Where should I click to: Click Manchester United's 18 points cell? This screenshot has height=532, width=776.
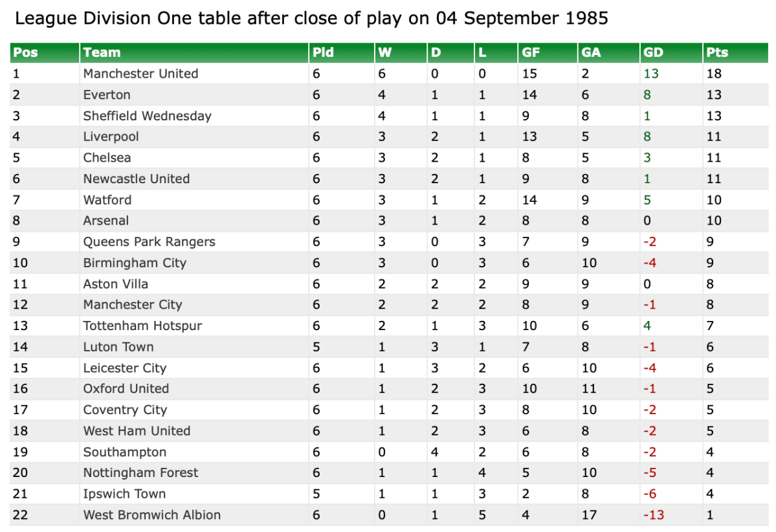coord(714,74)
